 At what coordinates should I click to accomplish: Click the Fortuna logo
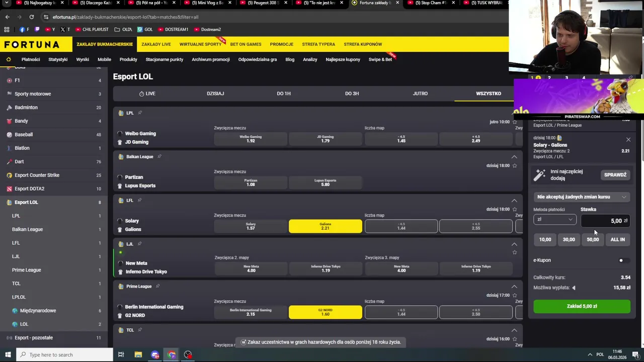[32, 44]
